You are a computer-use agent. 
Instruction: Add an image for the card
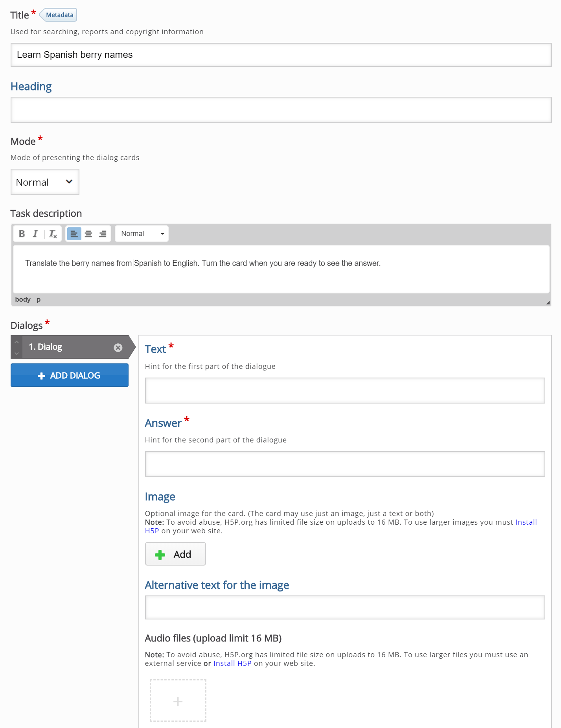point(175,554)
